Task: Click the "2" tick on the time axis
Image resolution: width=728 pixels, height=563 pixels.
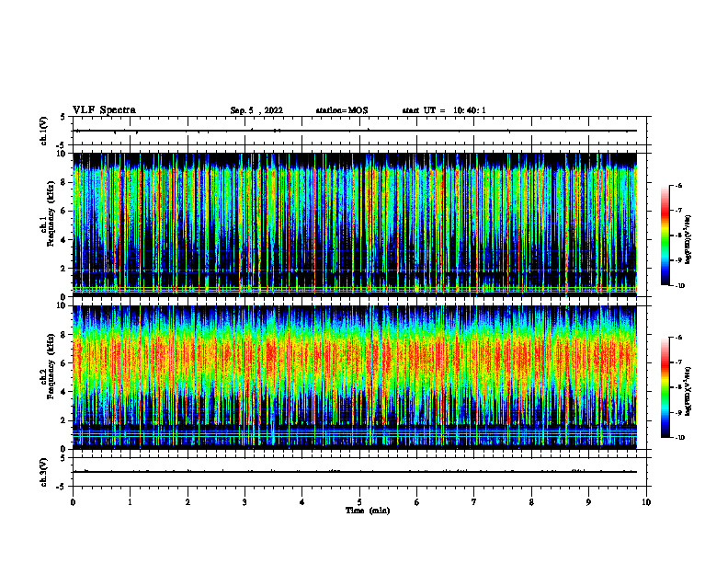Action: (x=188, y=502)
